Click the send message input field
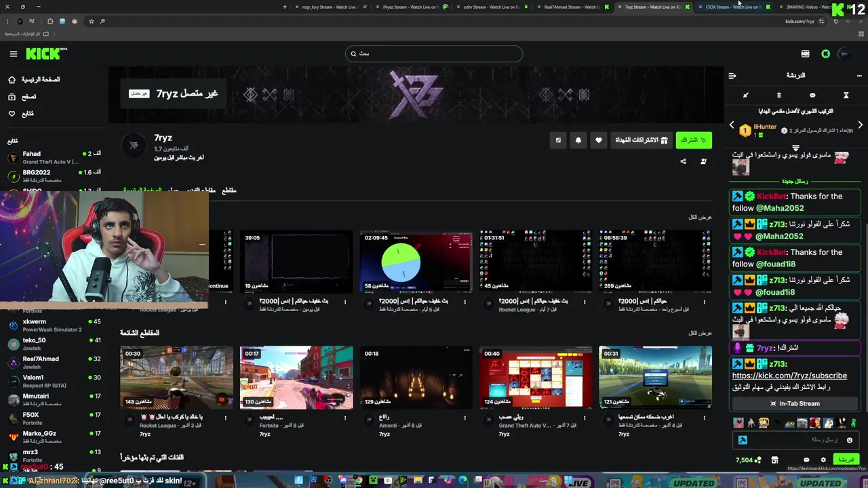This screenshot has width=868, height=488. coord(795,440)
